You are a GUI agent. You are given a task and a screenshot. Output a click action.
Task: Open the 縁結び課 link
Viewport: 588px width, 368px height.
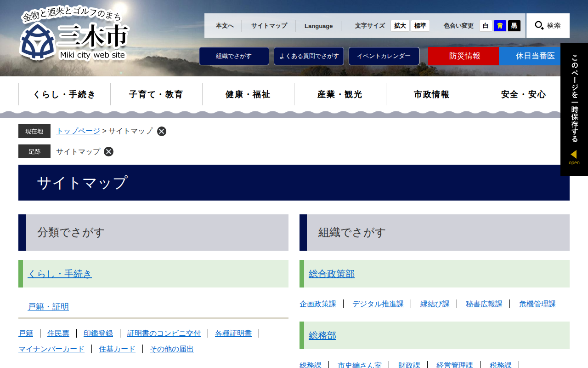[x=435, y=304]
